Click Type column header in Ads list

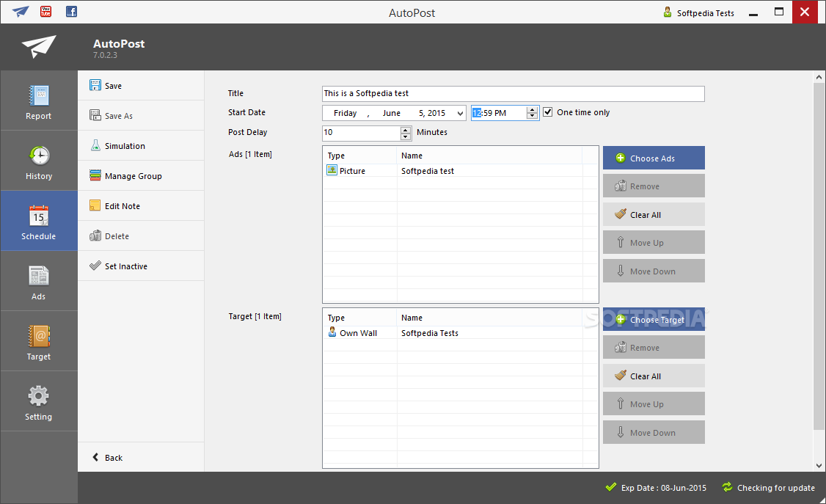(x=359, y=156)
